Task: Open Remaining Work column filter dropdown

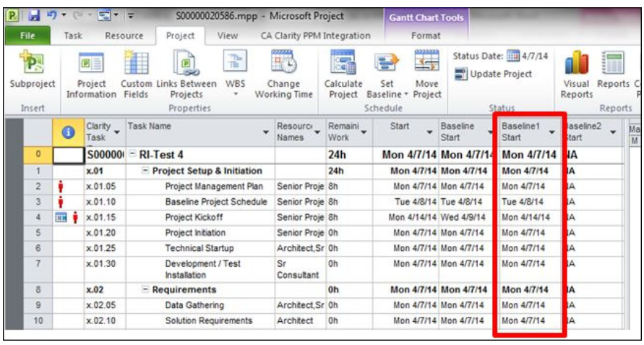Action: click(x=365, y=132)
